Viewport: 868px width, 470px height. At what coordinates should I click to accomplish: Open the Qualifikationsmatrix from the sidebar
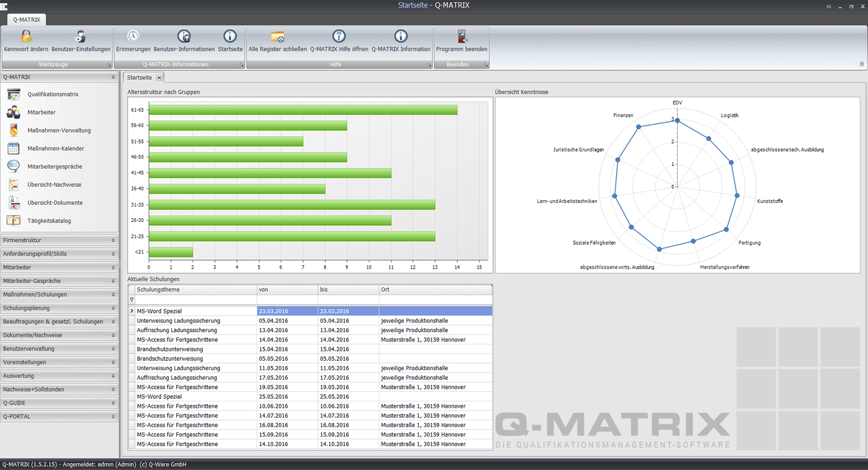pos(52,94)
